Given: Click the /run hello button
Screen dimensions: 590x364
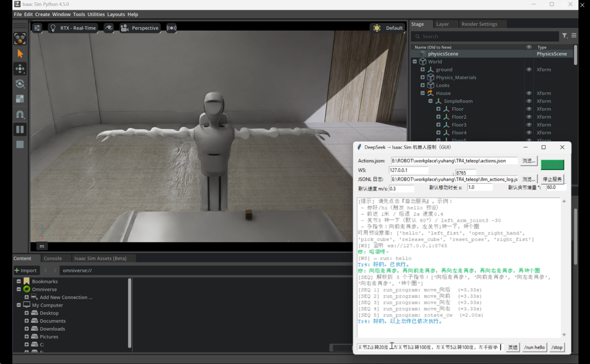Looking at the screenshot, I should [534, 347].
